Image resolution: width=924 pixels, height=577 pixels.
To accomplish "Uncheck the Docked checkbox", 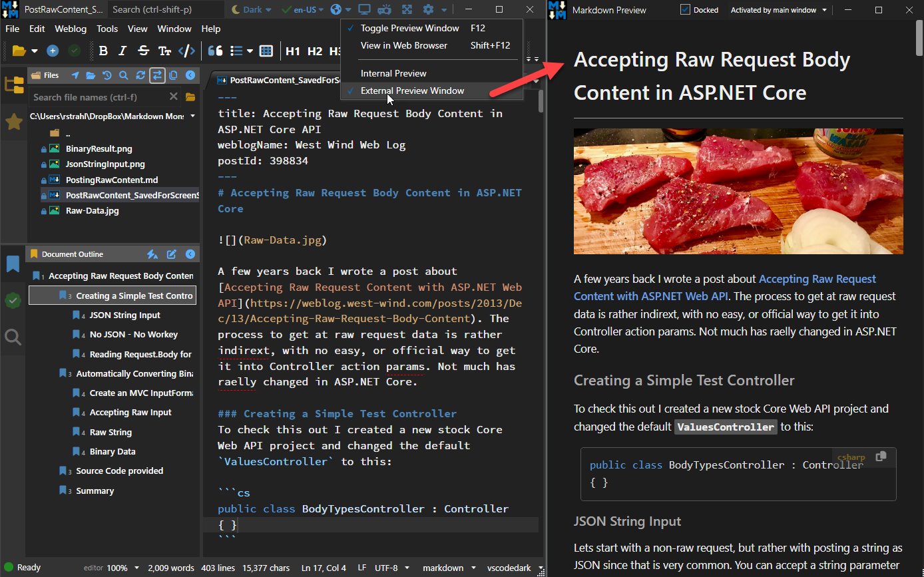I will [x=685, y=10].
